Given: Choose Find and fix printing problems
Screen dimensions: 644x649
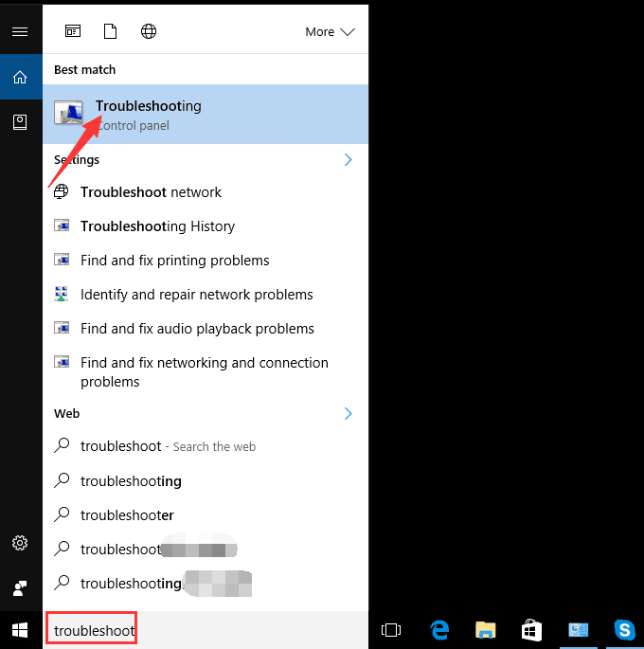Looking at the screenshot, I should pyautogui.click(x=174, y=261).
